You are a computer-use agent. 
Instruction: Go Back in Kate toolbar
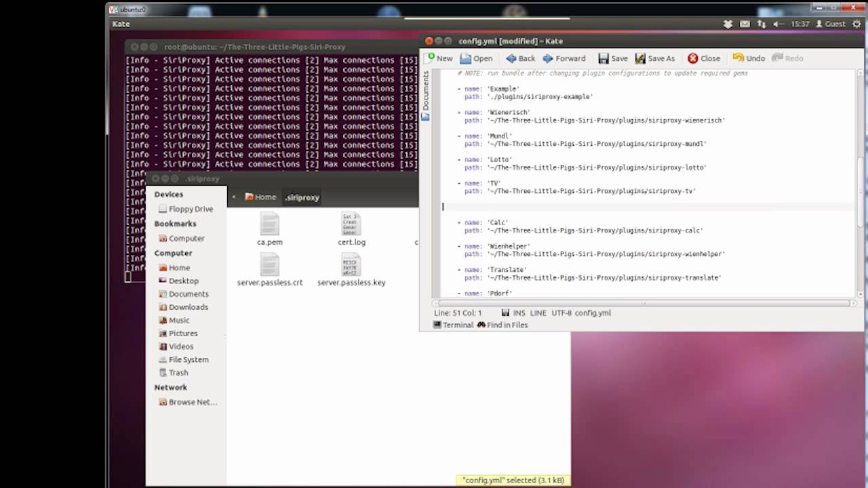coord(521,58)
